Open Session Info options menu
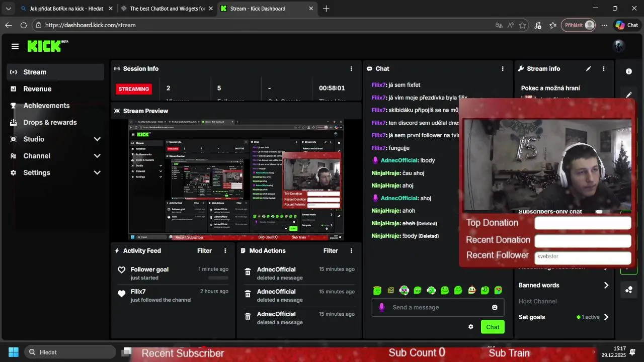This screenshot has height=362, width=644. [x=351, y=69]
